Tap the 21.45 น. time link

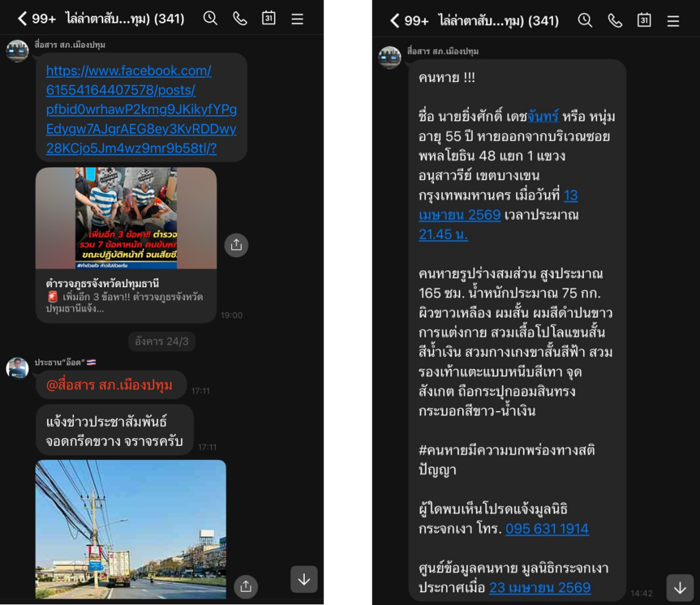point(443,234)
